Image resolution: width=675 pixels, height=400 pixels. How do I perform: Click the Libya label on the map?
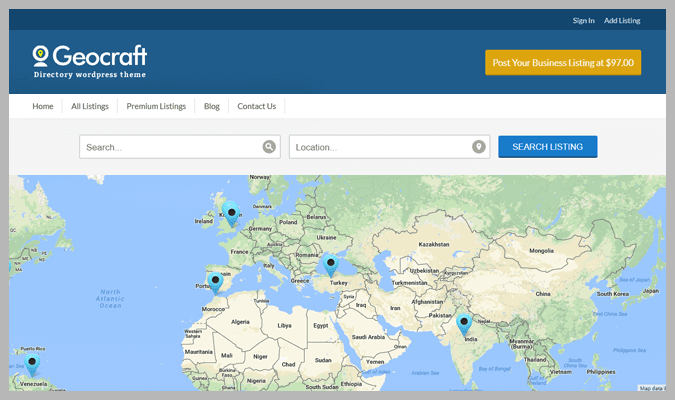click(x=285, y=326)
